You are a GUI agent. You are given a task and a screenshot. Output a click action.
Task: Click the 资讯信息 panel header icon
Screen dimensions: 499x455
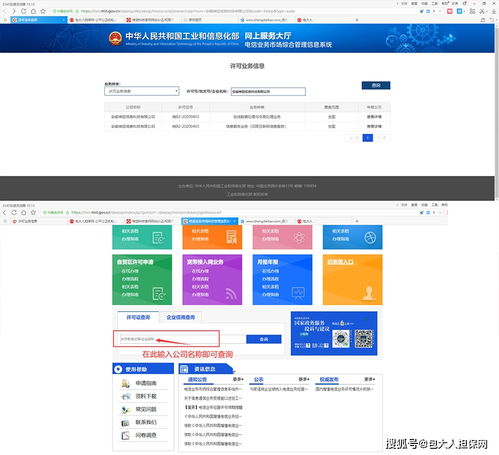[x=184, y=369]
